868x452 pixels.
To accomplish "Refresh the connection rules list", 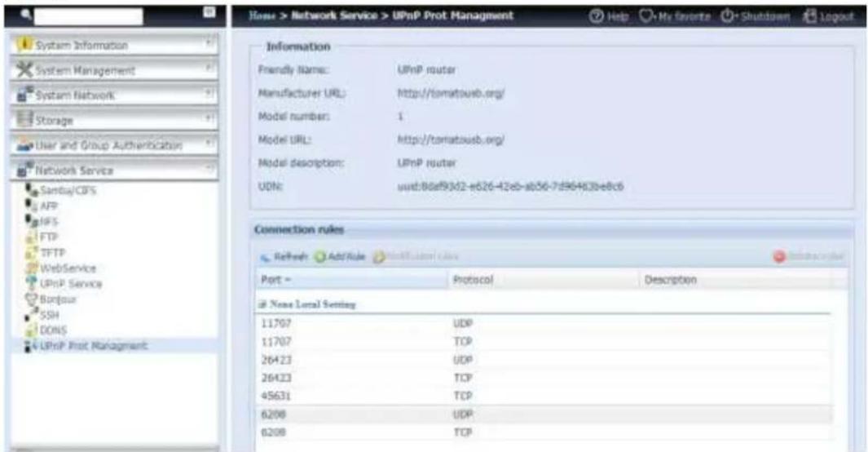I will pos(284,256).
